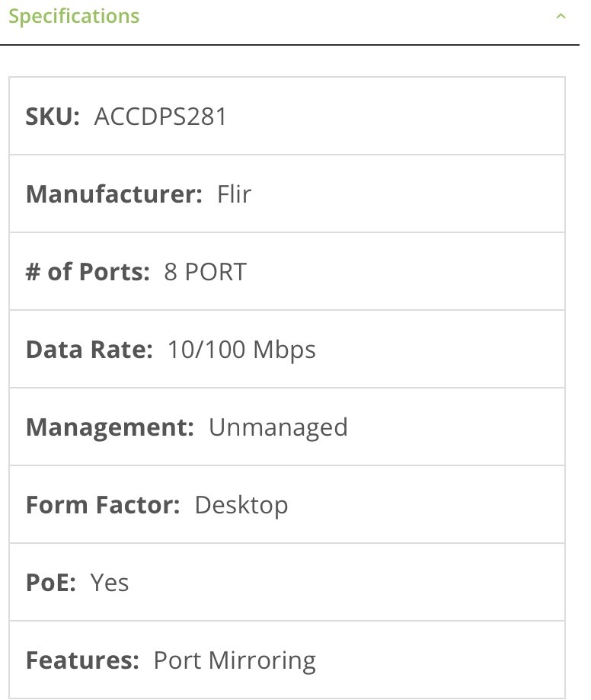Collapse the Specifications section chevron
Screen dimensions: 591x700
561,17
